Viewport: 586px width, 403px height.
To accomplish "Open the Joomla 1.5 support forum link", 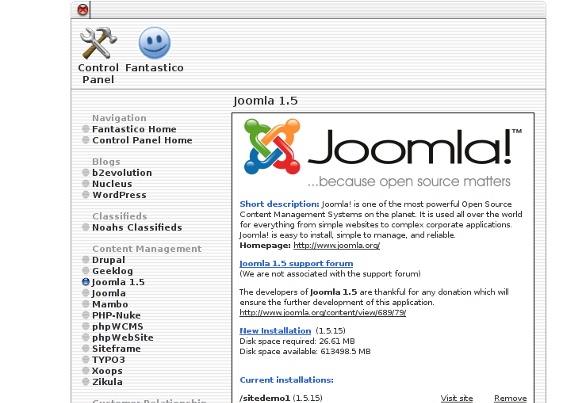I will (x=296, y=264).
